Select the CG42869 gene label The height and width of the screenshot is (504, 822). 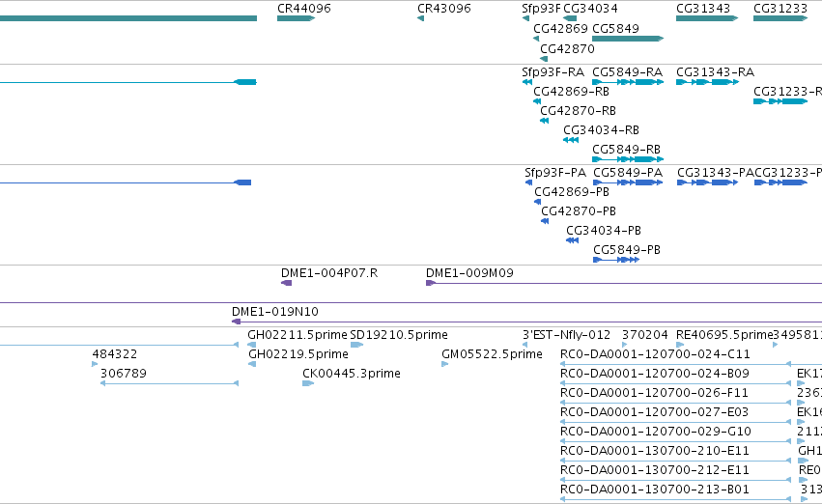coord(560,28)
